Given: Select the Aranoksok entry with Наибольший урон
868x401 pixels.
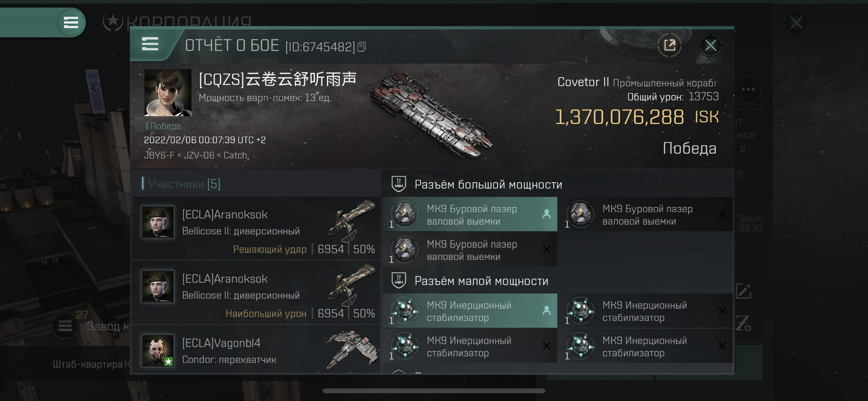Looking at the screenshot, I should [256, 293].
